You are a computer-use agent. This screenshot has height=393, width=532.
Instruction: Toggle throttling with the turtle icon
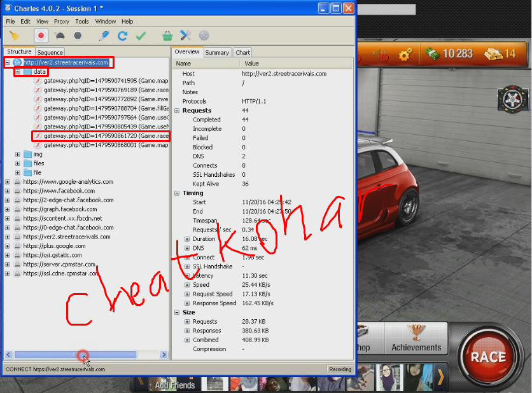click(x=60, y=36)
